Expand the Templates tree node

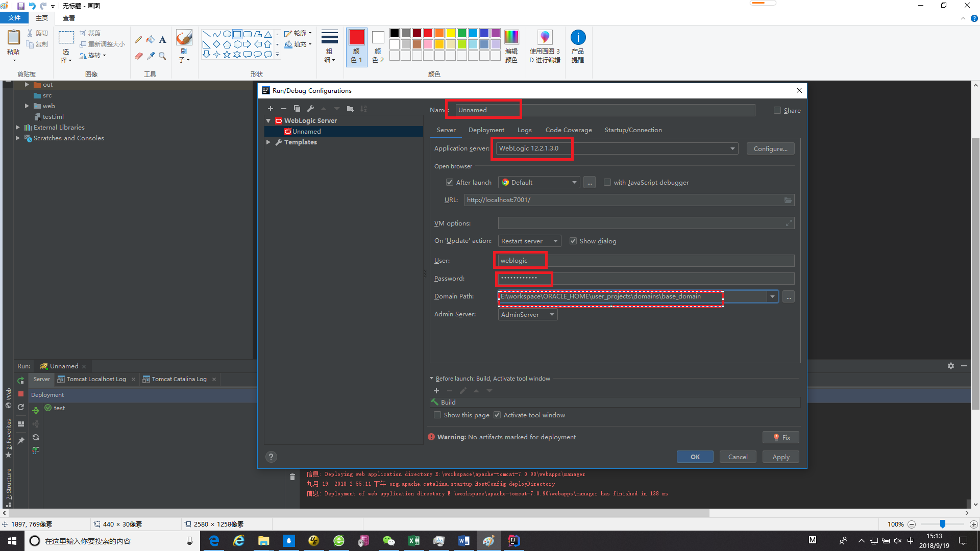pos(268,142)
